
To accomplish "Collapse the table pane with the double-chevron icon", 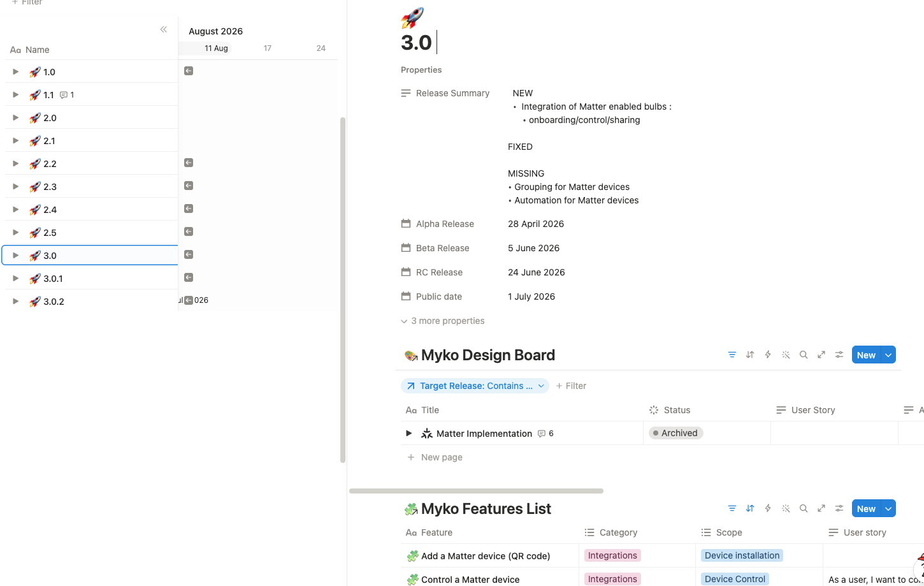I will point(164,29).
